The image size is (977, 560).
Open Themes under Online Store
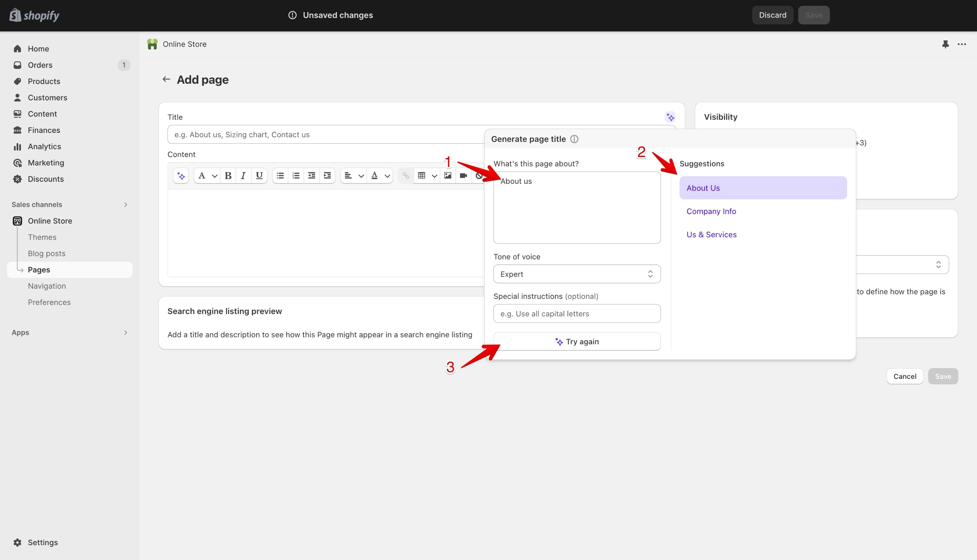click(42, 237)
